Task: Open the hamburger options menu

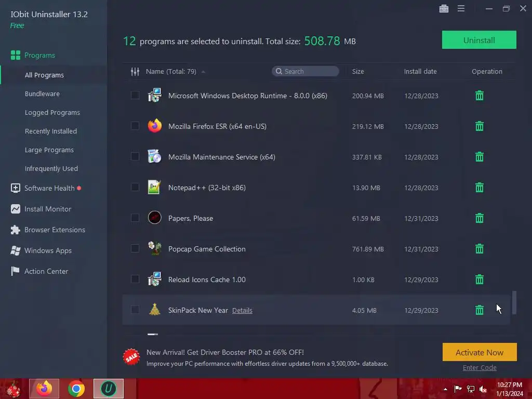Action: click(461, 8)
